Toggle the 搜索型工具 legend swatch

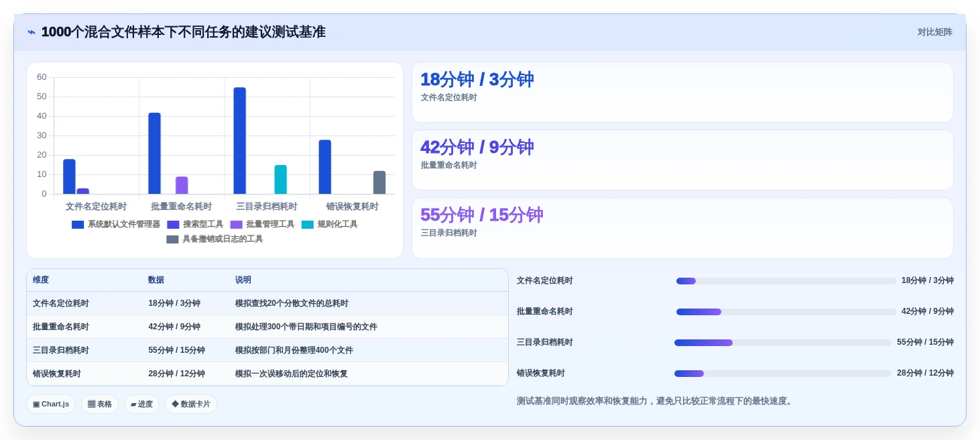click(173, 225)
